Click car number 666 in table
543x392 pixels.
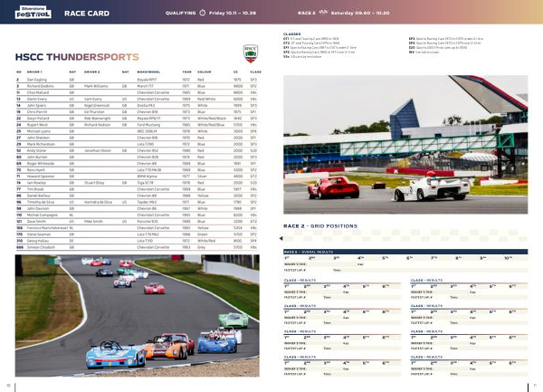coord(20,247)
